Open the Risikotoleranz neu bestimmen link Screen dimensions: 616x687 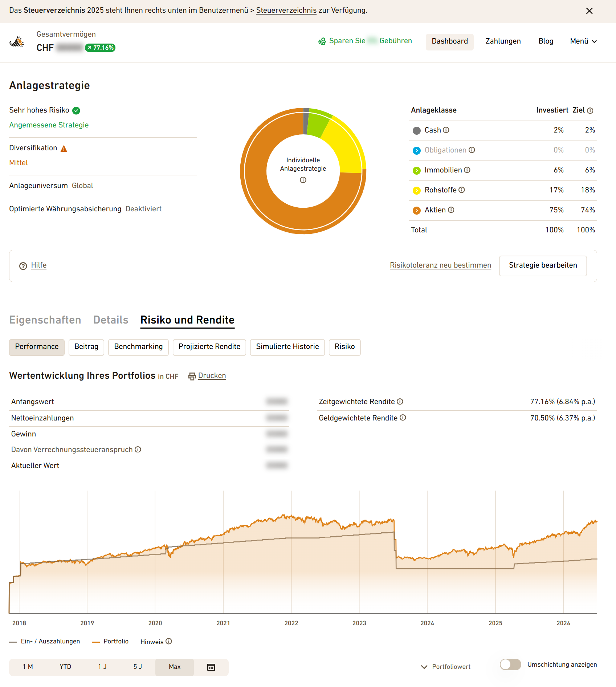440,265
